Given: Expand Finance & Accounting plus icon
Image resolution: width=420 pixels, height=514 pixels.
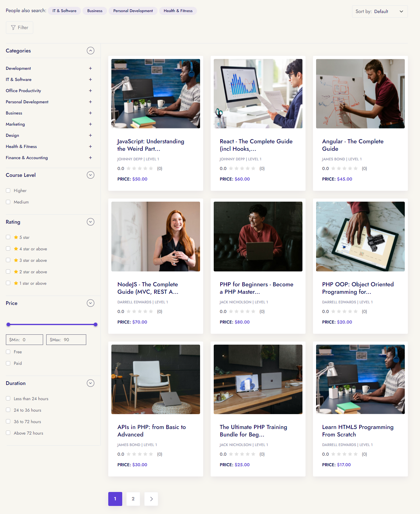Looking at the screenshot, I should pos(90,158).
